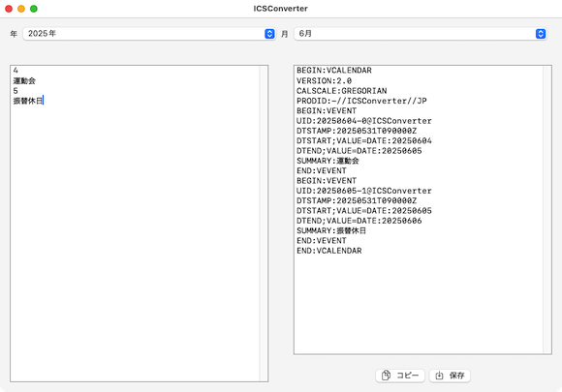This screenshot has height=392, width=562.
Task: Save the ICS file with 保存 button
Action: 450,376
